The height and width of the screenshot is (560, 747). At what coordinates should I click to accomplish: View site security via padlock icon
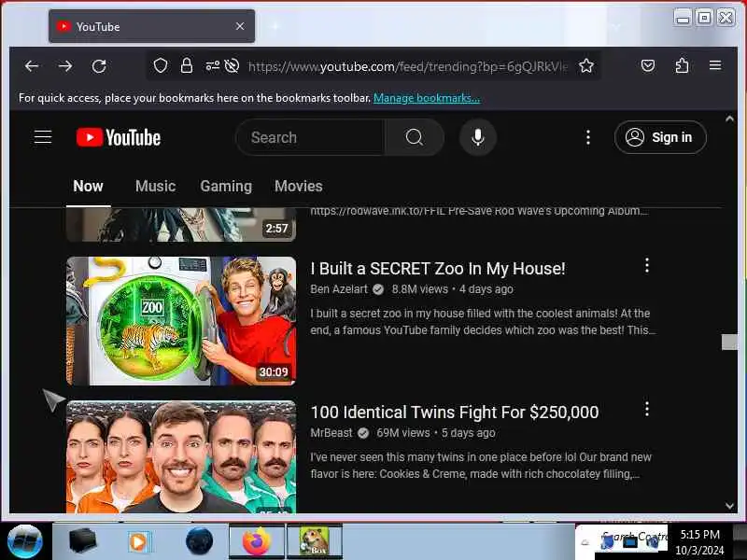pos(187,65)
